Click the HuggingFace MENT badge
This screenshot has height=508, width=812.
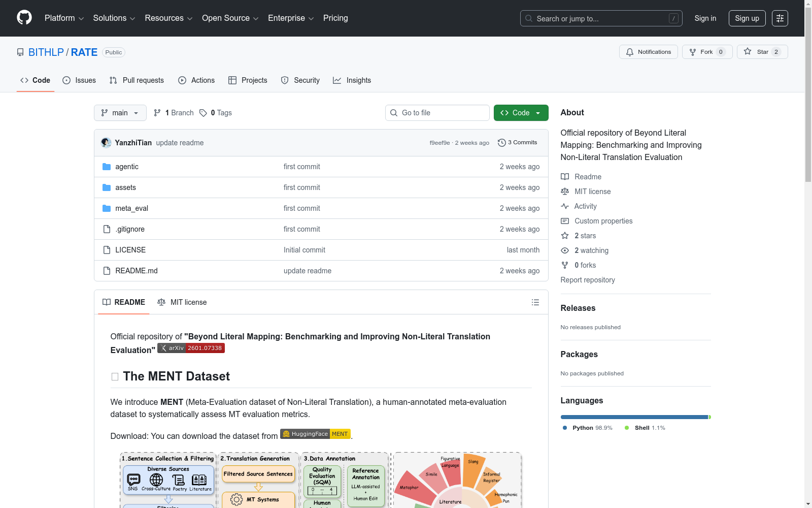click(x=315, y=434)
